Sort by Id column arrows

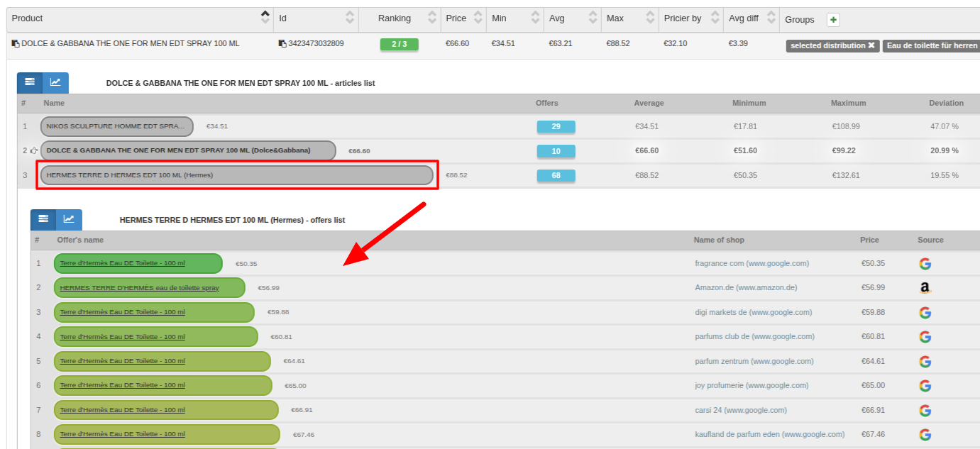point(350,18)
